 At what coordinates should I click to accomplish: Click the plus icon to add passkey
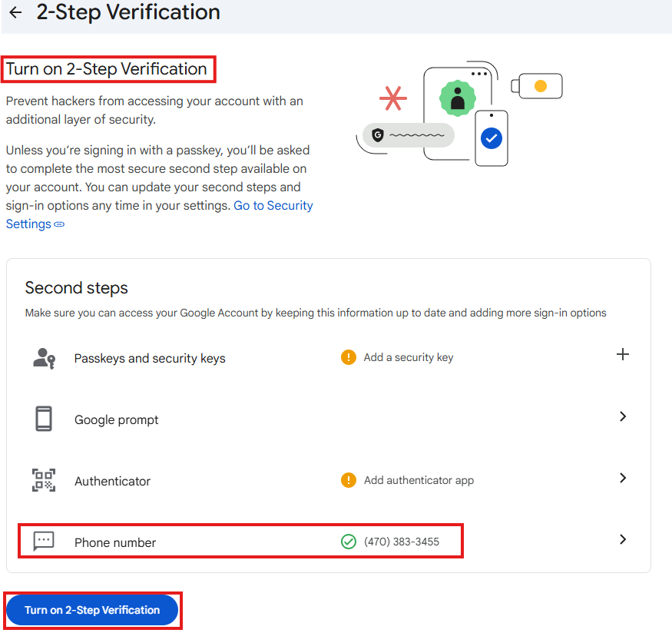coord(623,354)
